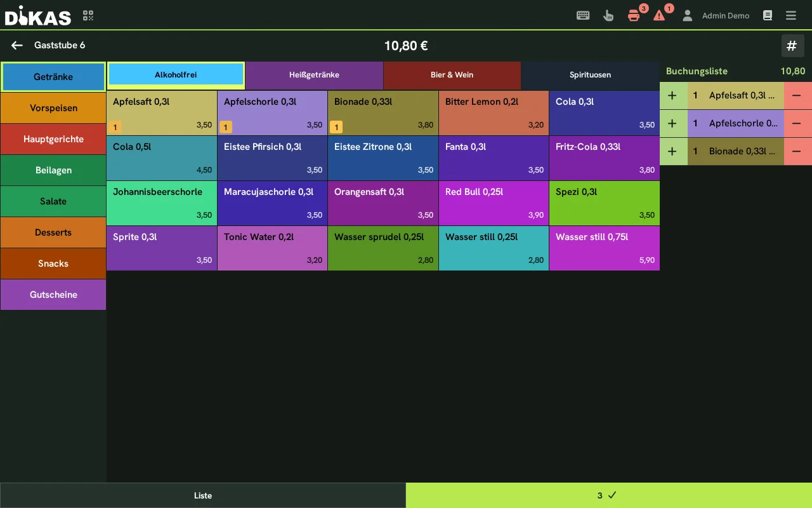Select the Getränke category
Image resolution: width=812 pixels, height=508 pixels.
pos(53,77)
